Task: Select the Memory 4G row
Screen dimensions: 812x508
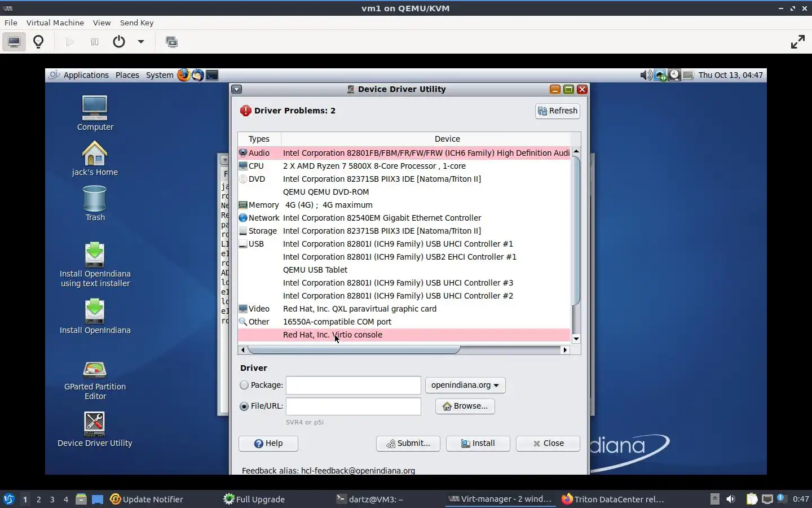Action: tap(404, 205)
